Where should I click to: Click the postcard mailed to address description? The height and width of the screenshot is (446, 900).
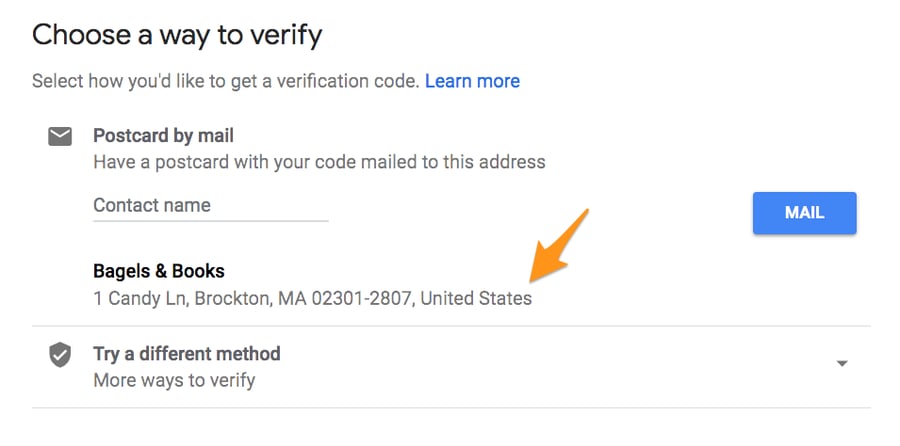pos(319,161)
